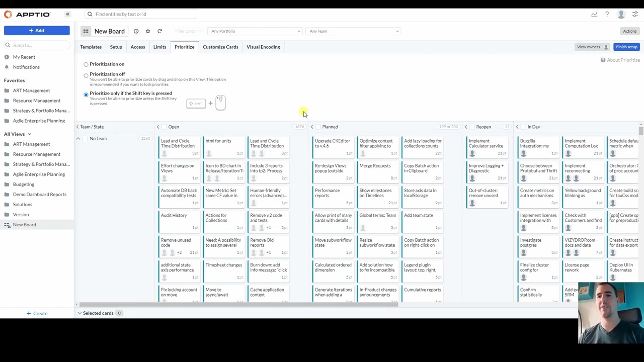
Task: Collapse the left sidebar with double-chevron icon
Action: 67,14
